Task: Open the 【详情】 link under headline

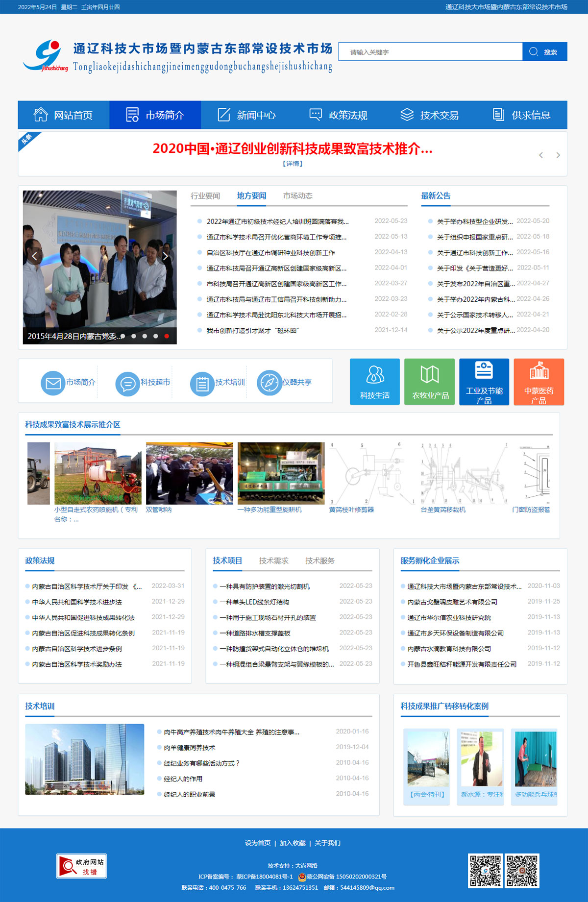Action: point(293,164)
